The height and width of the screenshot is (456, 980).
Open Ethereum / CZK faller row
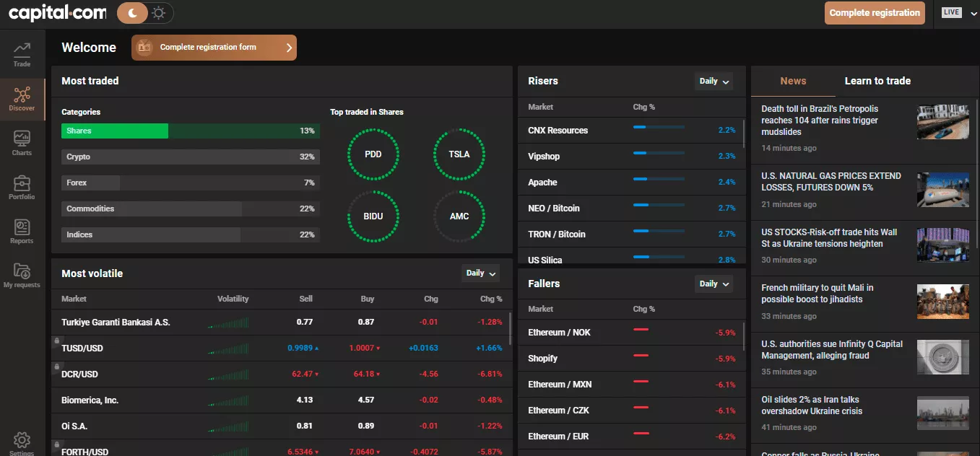point(632,411)
